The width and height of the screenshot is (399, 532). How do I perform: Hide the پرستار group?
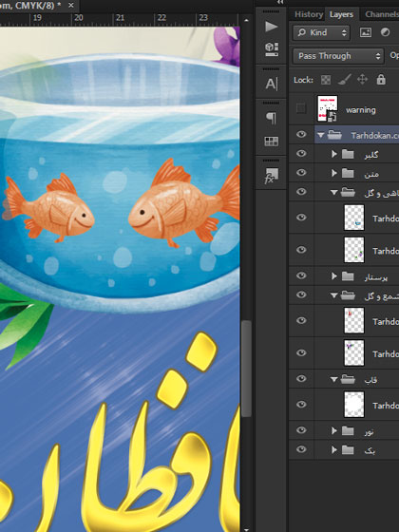[301, 275]
